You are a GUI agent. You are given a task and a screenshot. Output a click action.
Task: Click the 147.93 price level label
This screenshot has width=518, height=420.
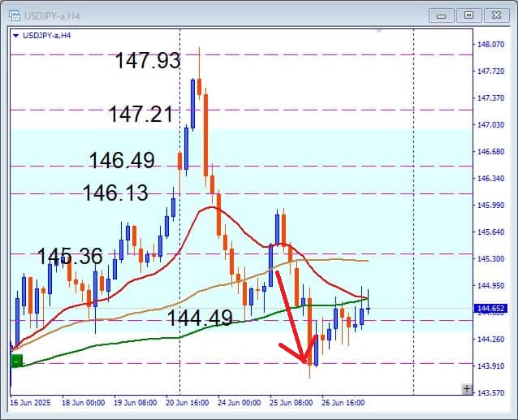148,60
